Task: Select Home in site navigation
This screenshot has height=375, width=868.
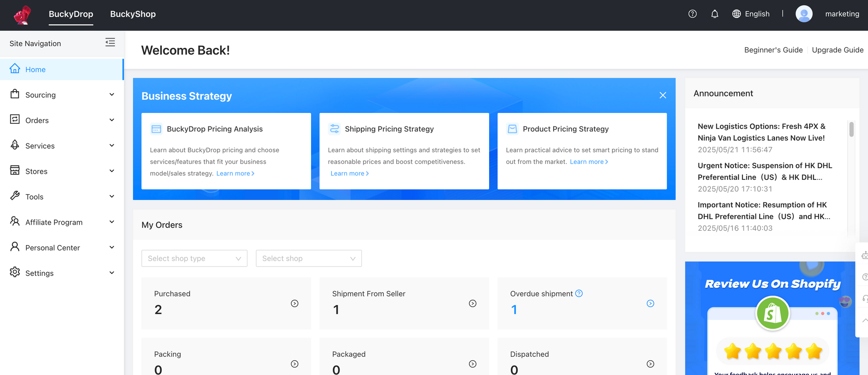Action: point(62,70)
